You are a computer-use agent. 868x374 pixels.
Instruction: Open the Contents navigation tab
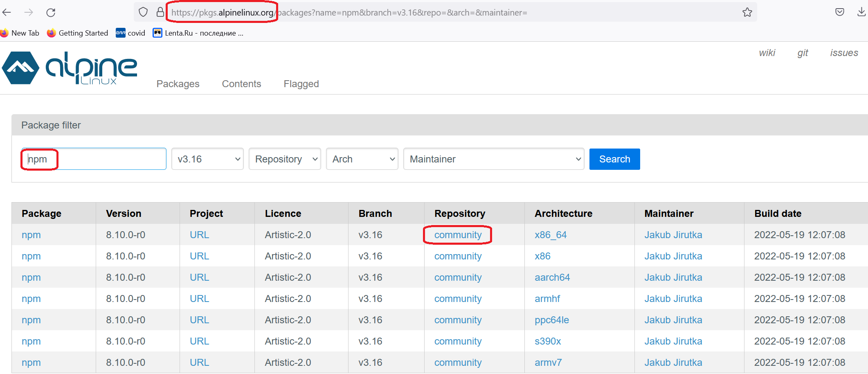pos(241,84)
